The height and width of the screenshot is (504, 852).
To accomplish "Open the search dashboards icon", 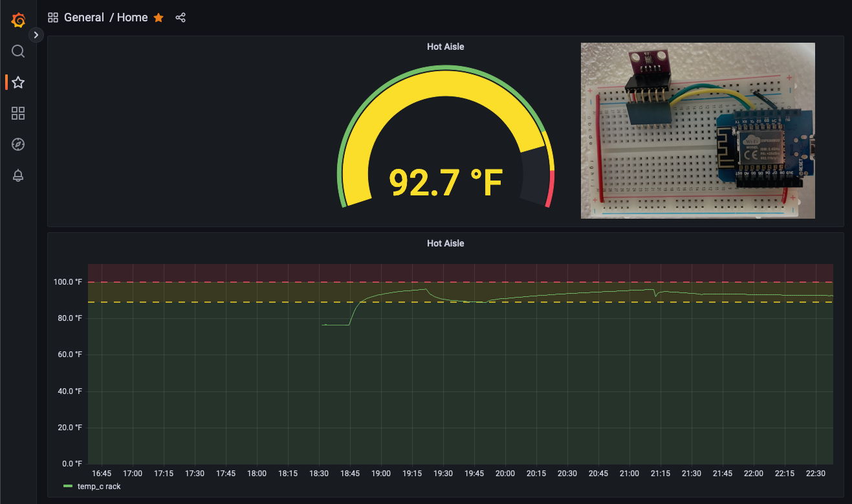I will tap(18, 51).
